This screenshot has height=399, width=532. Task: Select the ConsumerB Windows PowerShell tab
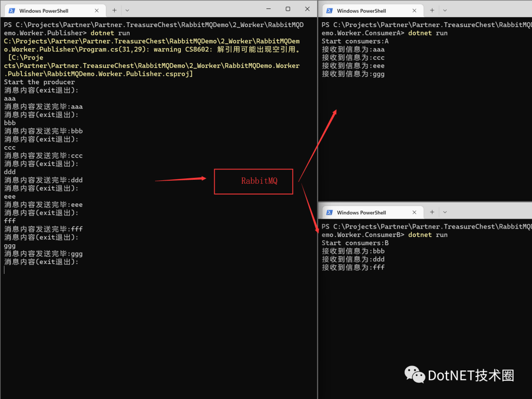tap(372, 212)
